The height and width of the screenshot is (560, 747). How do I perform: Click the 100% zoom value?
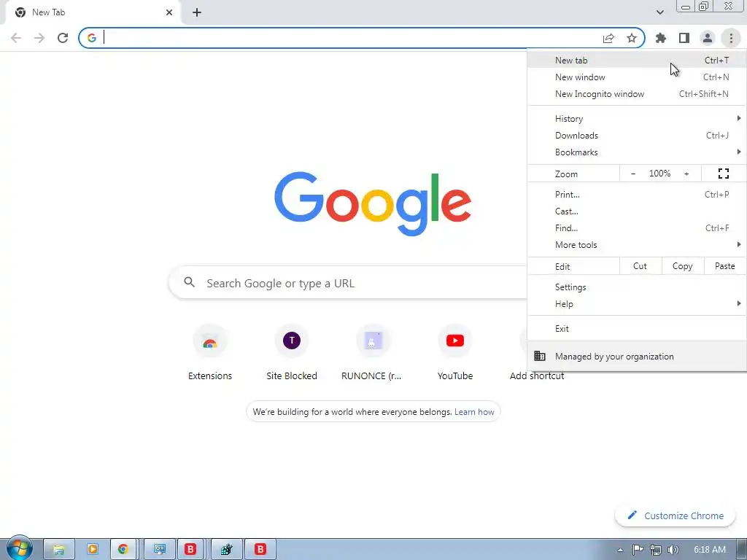(x=659, y=174)
